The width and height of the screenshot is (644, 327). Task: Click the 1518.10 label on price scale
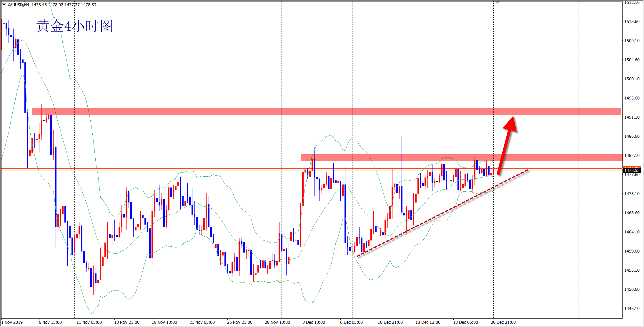632,3
